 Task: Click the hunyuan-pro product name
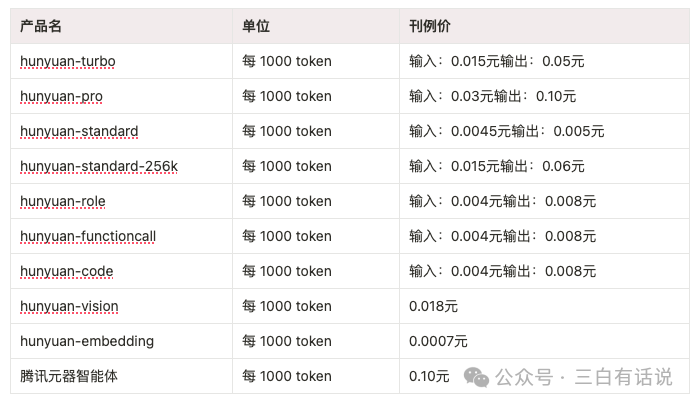61,96
